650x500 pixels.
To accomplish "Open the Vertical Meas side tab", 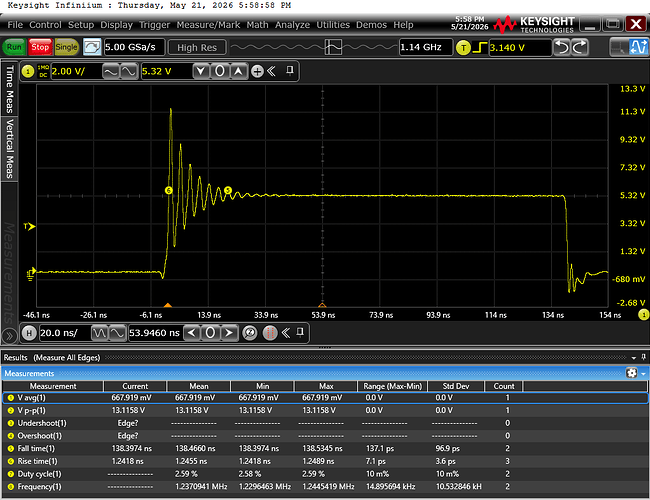I will coord(9,148).
